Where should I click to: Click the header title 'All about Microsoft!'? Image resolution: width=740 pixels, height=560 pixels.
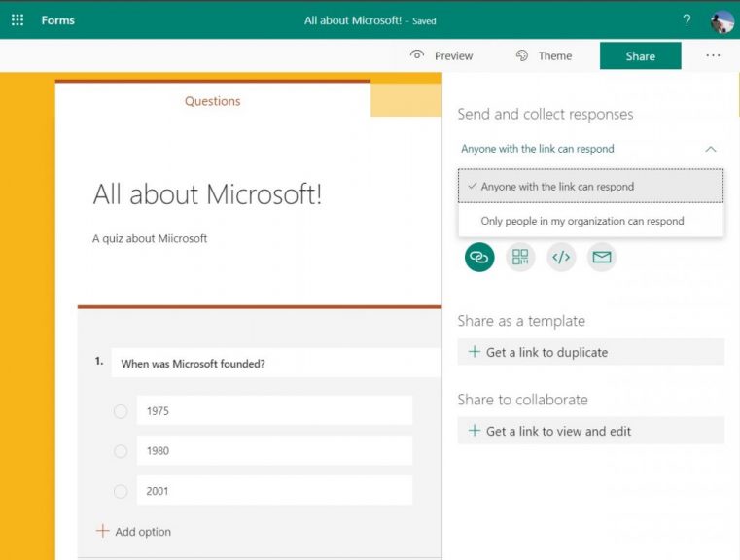pos(353,20)
